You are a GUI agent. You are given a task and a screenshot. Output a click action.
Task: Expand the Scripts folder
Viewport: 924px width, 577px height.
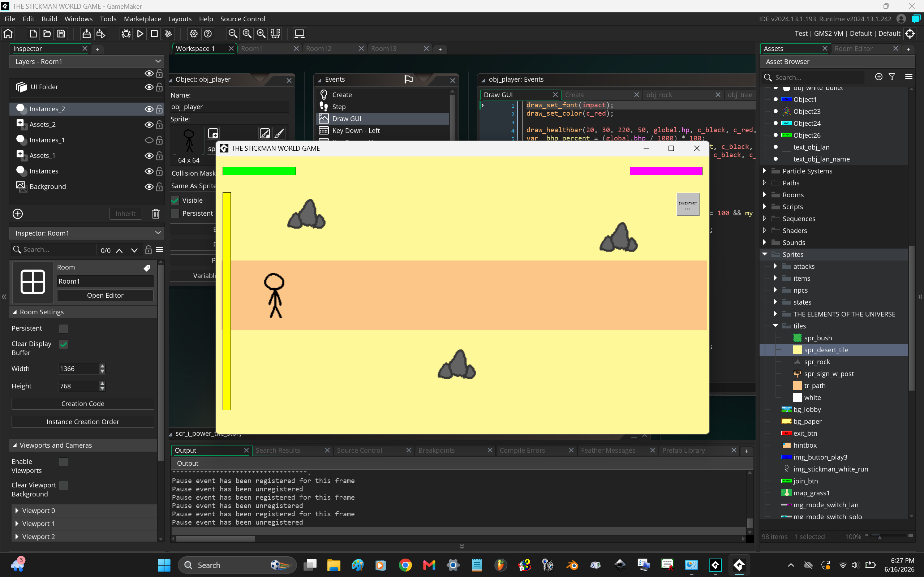[x=765, y=206]
